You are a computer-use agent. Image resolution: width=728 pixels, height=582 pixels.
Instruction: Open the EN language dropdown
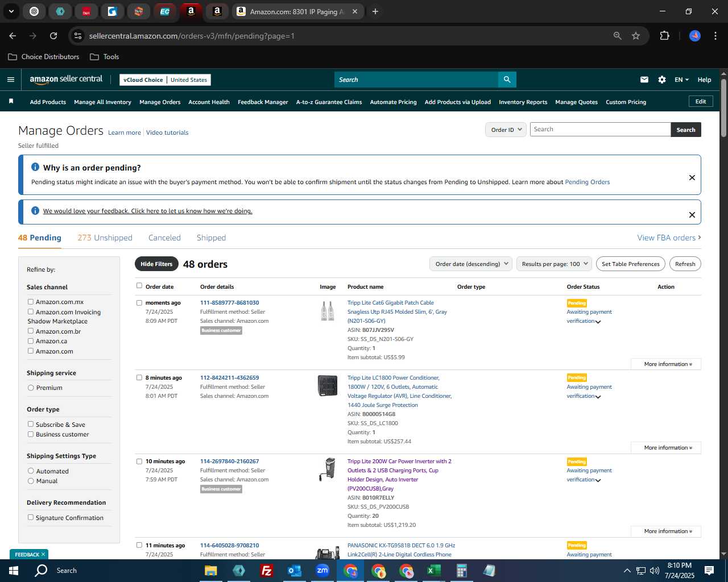681,80
